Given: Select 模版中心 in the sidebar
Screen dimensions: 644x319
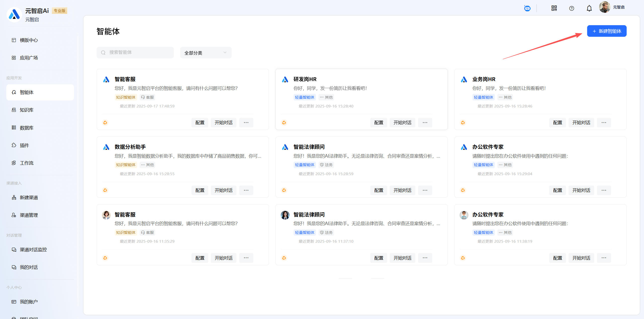Looking at the screenshot, I should [29, 40].
